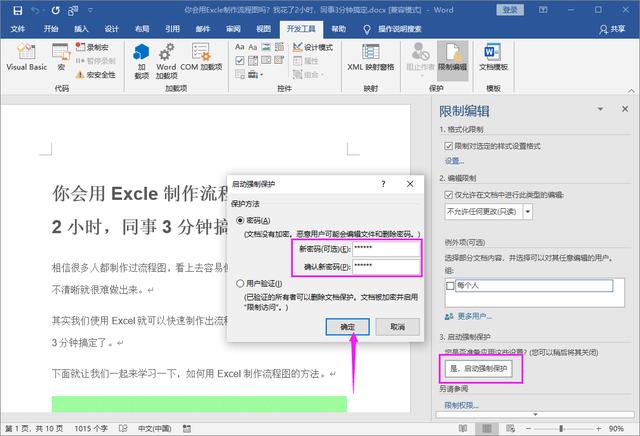This screenshot has height=436, width=640.
Task: Switch to the 插入 tab
Action: point(81,29)
